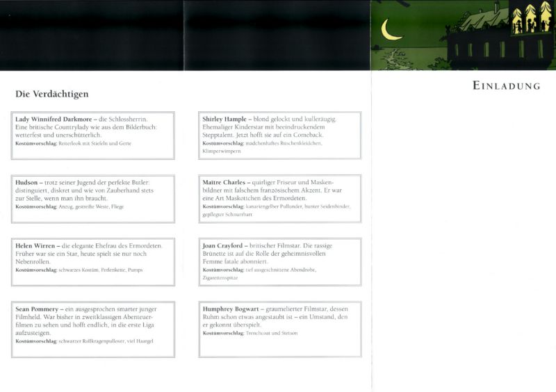556x392 pixels.
Task: Select the name "Lady Winnifred Darkmore"
Action: 54,119
